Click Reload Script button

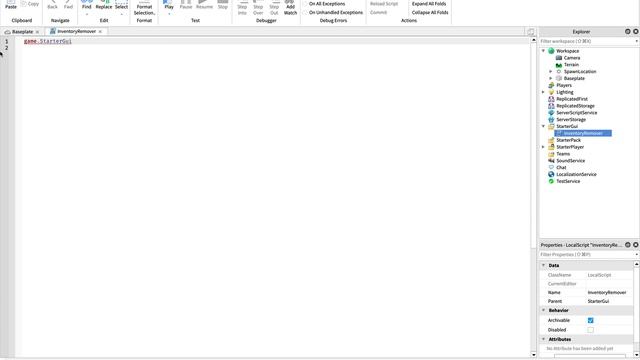(x=384, y=4)
